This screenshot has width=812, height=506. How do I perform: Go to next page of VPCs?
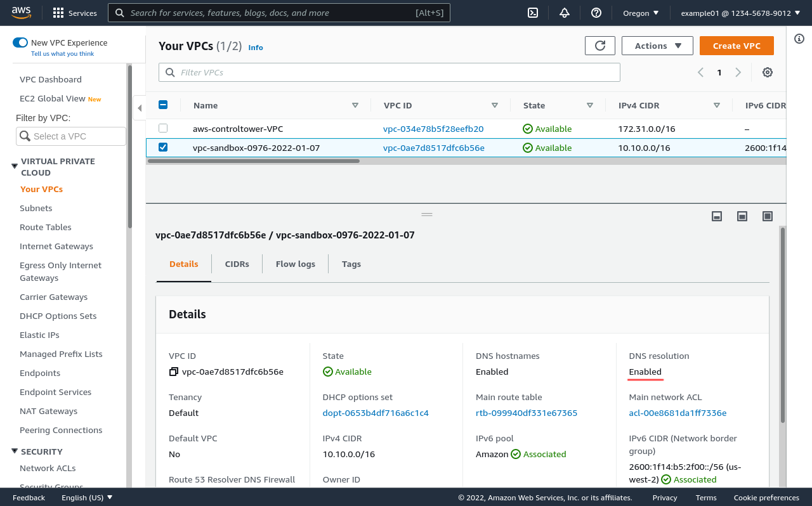[738, 72]
